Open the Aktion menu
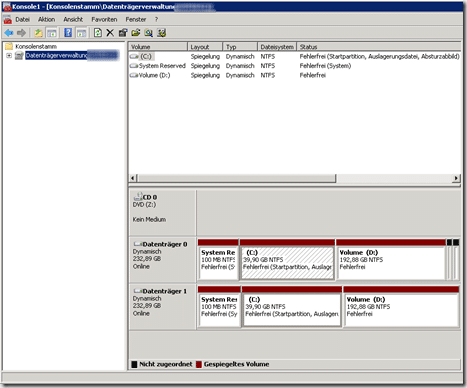The width and height of the screenshot is (467, 388). pyautogui.click(x=46, y=20)
